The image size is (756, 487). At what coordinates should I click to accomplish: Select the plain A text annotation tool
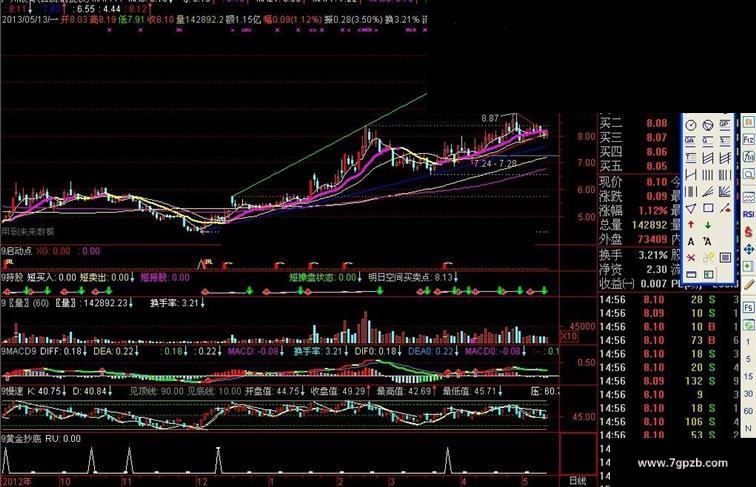pos(691,242)
